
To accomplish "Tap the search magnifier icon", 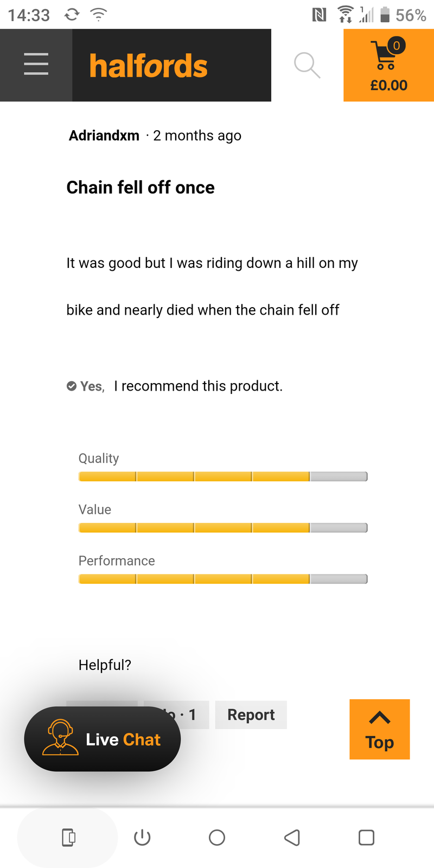I will click(x=307, y=65).
